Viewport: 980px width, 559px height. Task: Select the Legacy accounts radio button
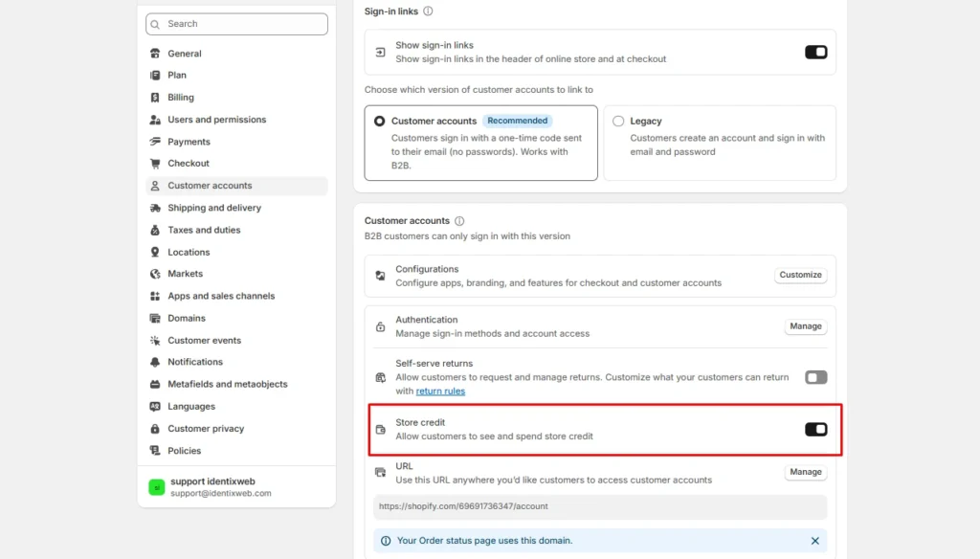tap(618, 121)
